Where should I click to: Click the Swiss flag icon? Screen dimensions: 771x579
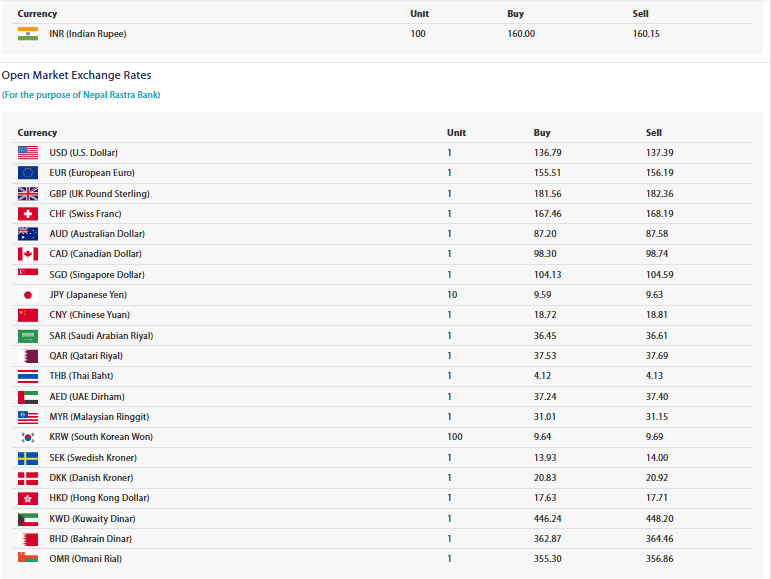pyautogui.click(x=28, y=214)
